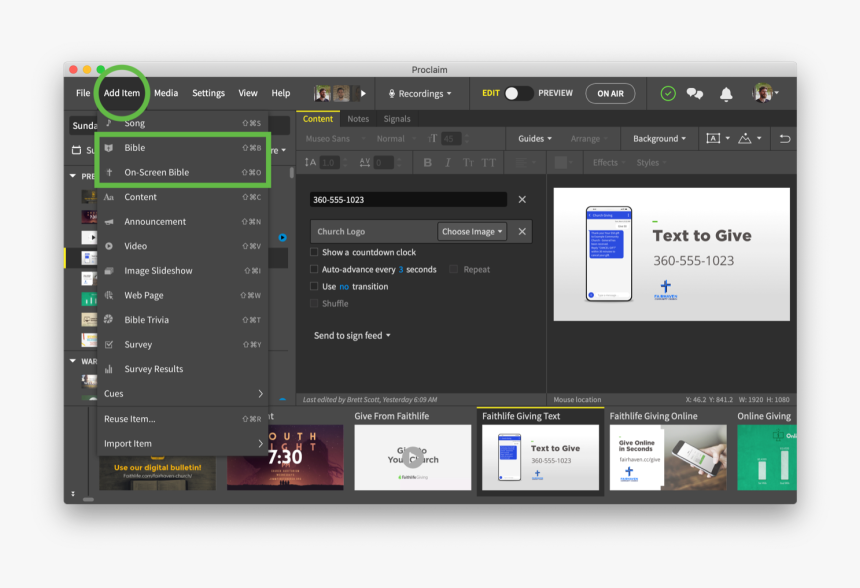Check the Auto-advance every 3 seconds box
This screenshot has height=588, width=860.
tap(314, 269)
